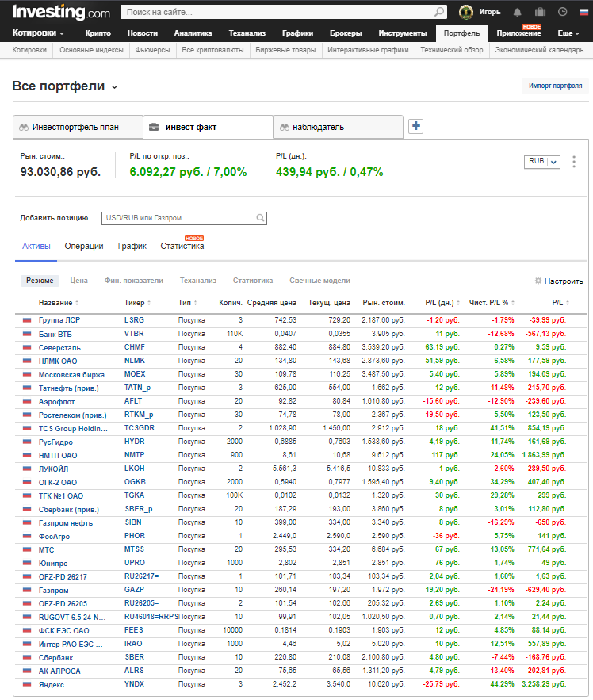Open the GAZP ticker link
Screen dimensions: 593x700
pos(134,590)
